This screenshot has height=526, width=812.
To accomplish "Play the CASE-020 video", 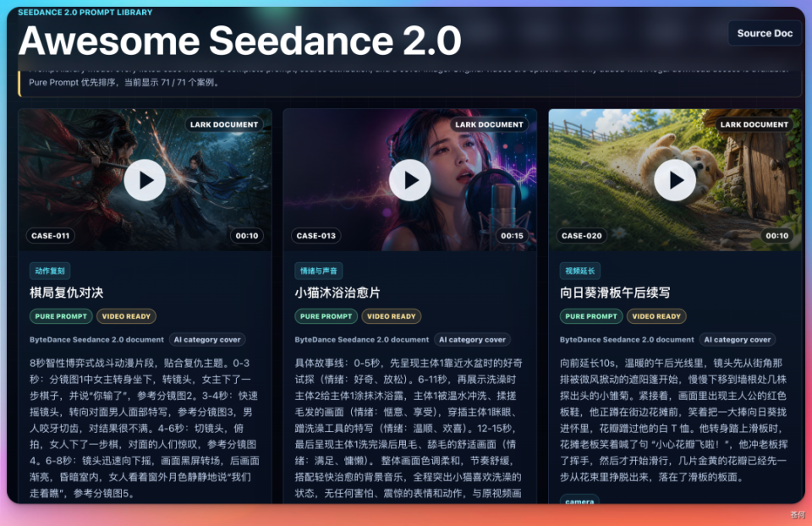I will 675,180.
